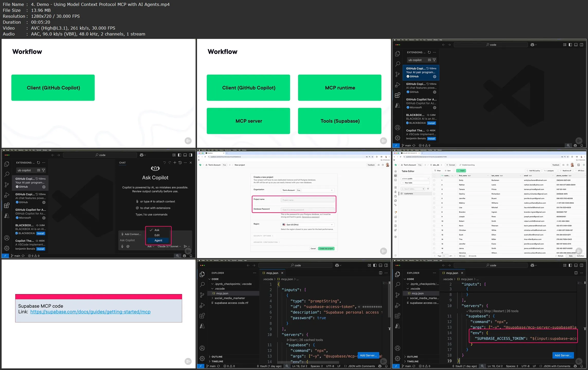Open the Claude 3.7 Sonnet model picker
The height and width of the screenshot is (370, 588).
pyautogui.click(x=169, y=246)
